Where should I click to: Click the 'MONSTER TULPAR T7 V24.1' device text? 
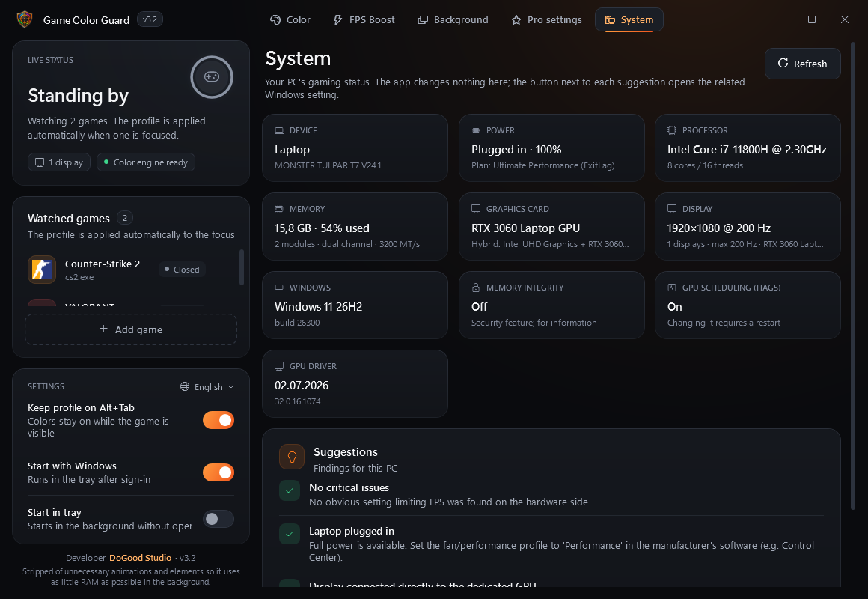point(328,165)
